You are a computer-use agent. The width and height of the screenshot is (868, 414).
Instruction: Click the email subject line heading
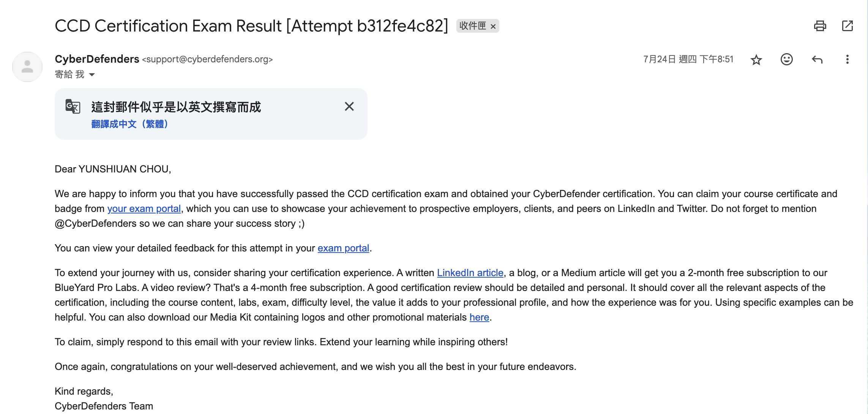point(251,26)
